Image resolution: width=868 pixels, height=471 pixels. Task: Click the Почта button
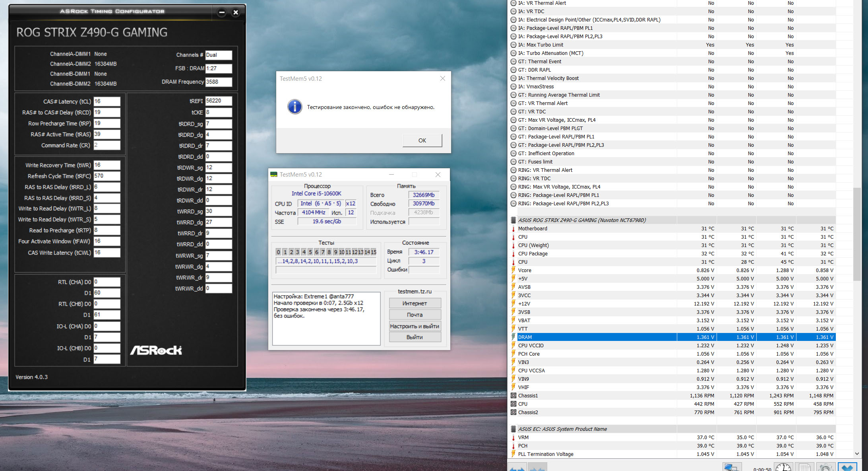[x=415, y=315]
